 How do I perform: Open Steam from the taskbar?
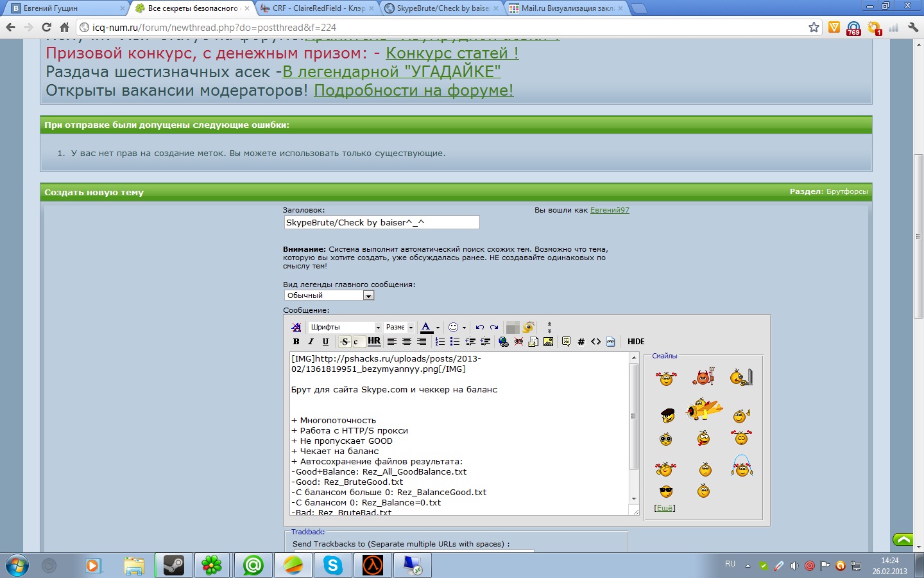pos(173,565)
